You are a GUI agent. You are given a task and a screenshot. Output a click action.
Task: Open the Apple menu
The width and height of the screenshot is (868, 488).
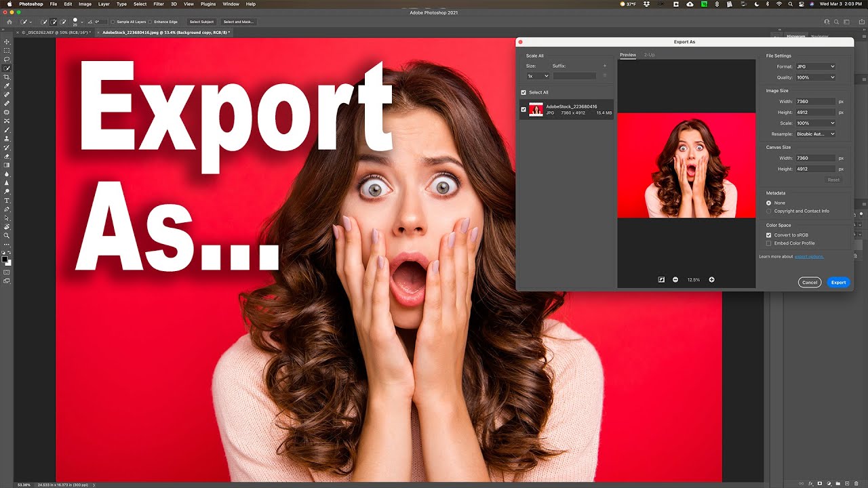point(9,4)
